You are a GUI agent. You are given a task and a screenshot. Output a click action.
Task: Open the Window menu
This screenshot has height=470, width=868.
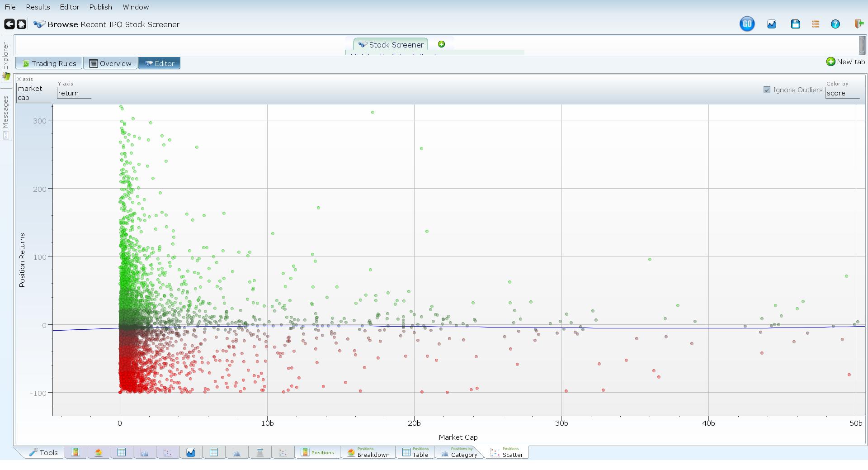tap(136, 7)
